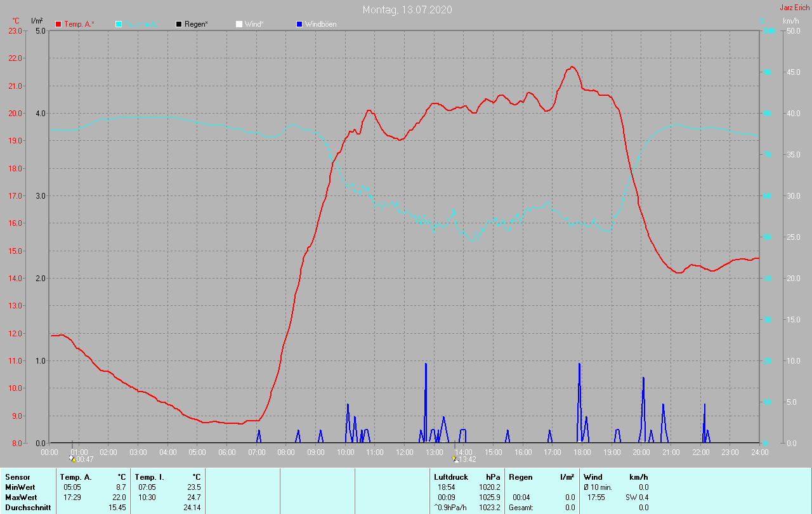Viewport: 812px width, 514px height.
Task: Select the 'Temp. A.*' legend label
Action: [79, 24]
